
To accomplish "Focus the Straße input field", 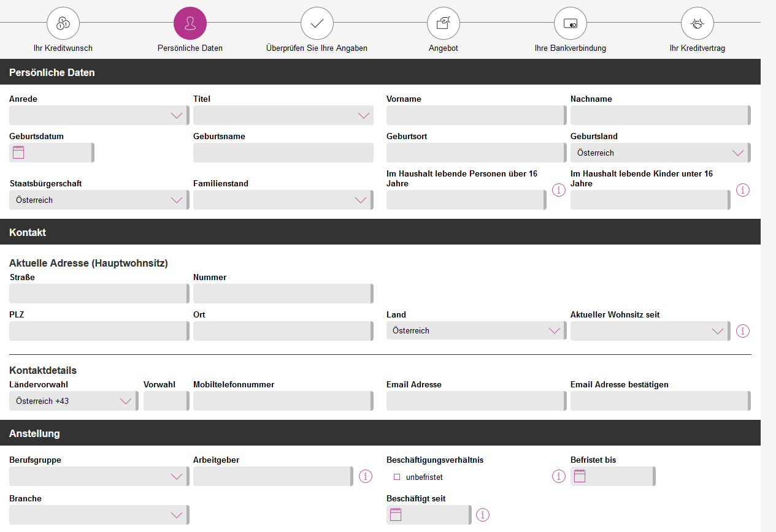I will (98, 294).
